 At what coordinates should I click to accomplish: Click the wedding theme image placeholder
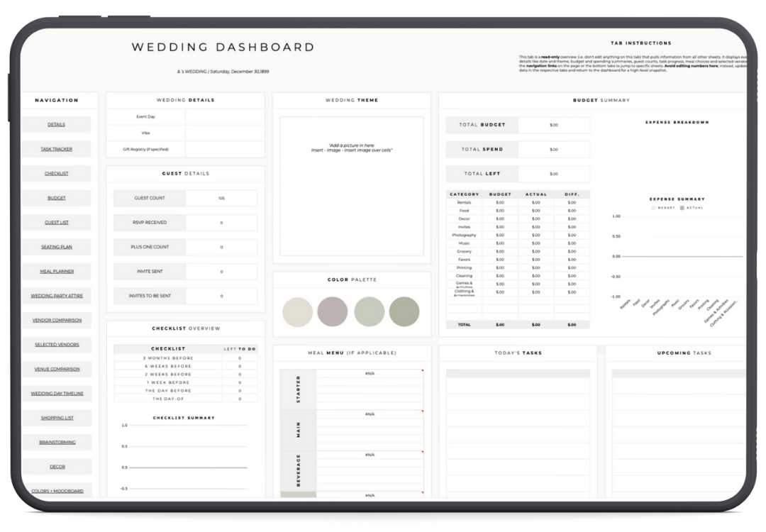(351, 186)
